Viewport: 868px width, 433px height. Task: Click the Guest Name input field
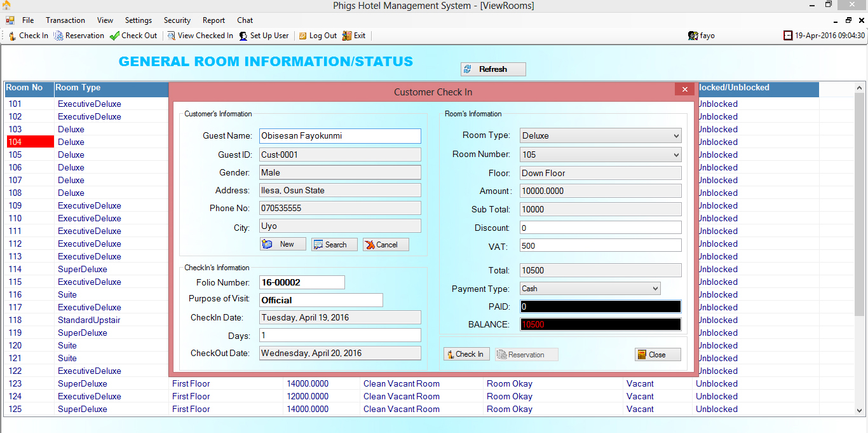340,136
